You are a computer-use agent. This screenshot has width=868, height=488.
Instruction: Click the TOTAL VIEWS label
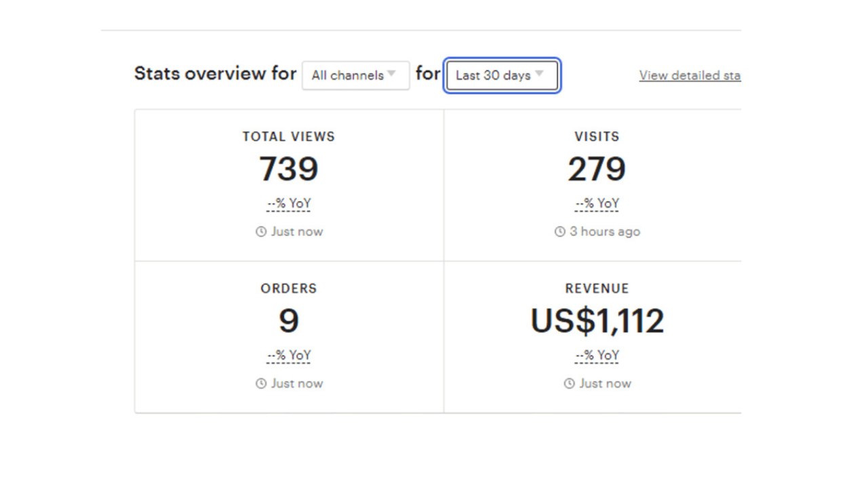click(x=289, y=136)
